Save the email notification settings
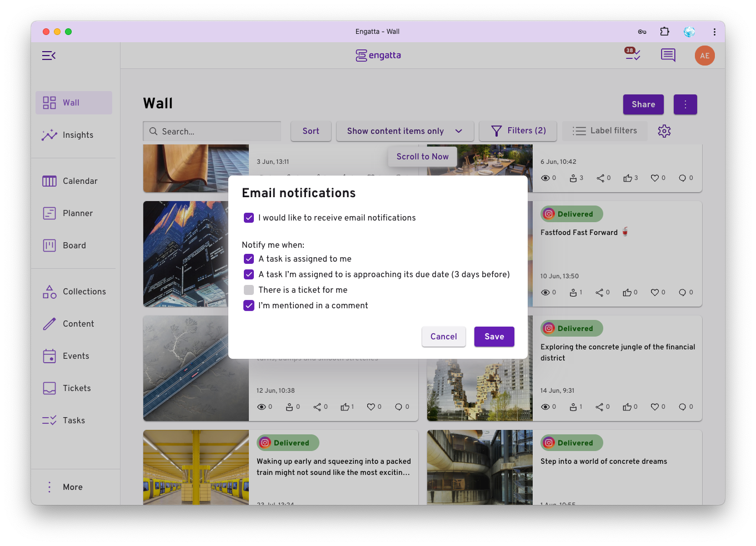This screenshot has height=546, width=756. (x=494, y=337)
